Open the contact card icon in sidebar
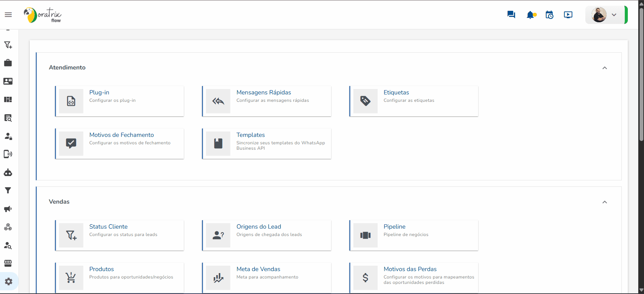 point(8,81)
